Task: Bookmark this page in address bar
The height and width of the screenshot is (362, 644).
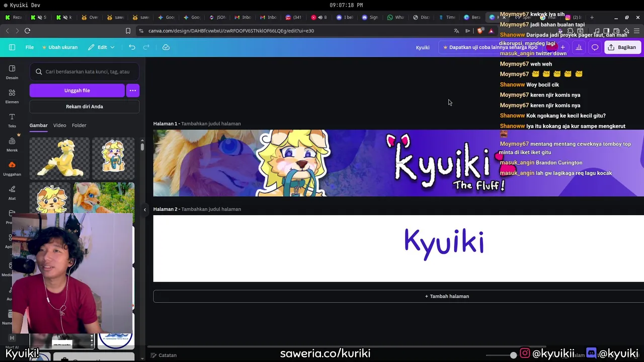Action: coord(128,31)
